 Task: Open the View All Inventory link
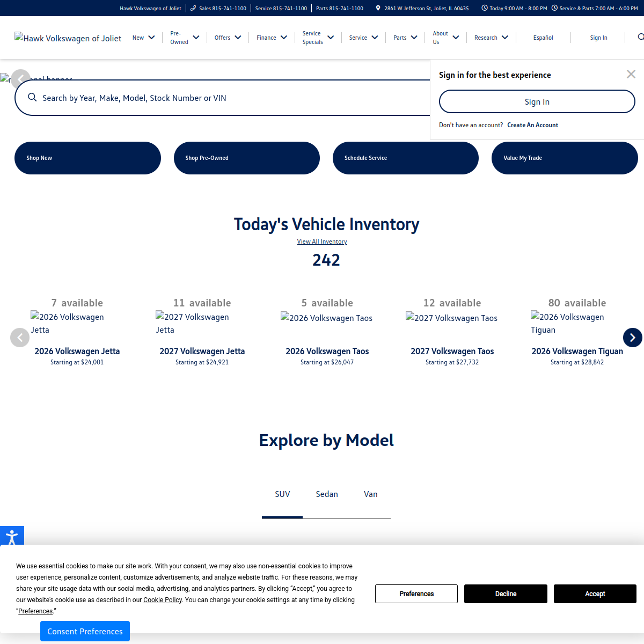[322, 241]
